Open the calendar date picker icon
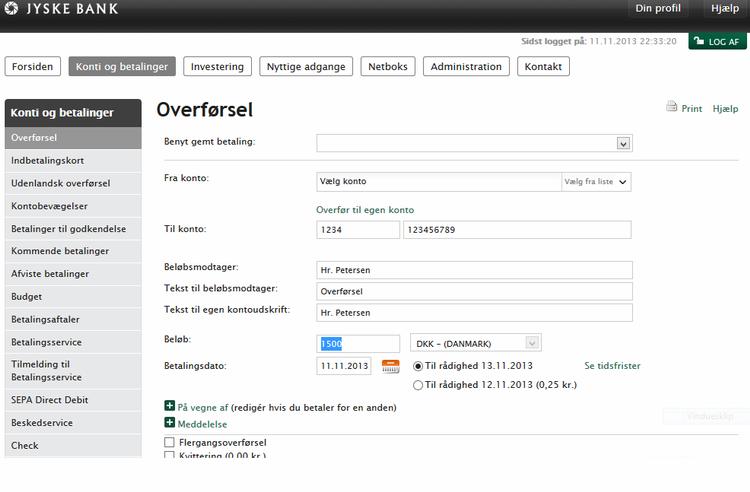Viewport: 750px width, 492px height. tap(390, 366)
